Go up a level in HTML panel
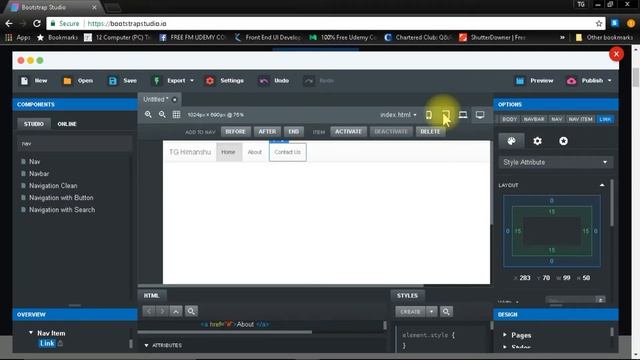Image resolution: width=640 pixels, height=360 pixels. (176, 311)
